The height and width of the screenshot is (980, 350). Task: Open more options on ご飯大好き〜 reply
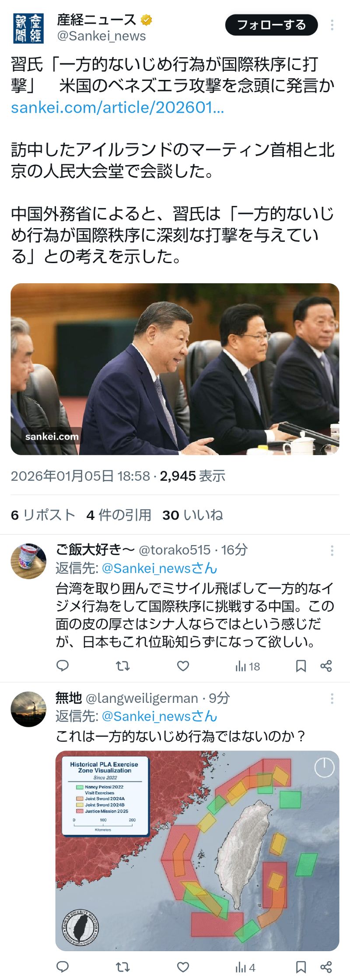point(332,550)
